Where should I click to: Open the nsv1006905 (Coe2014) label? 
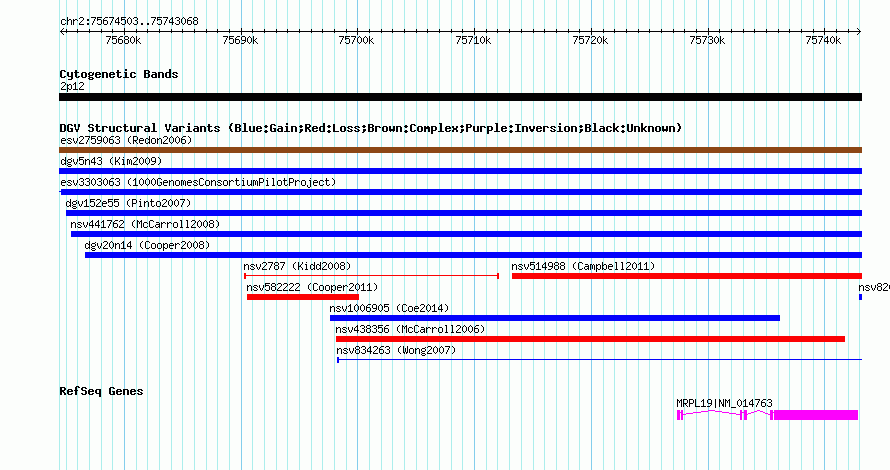click(389, 308)
